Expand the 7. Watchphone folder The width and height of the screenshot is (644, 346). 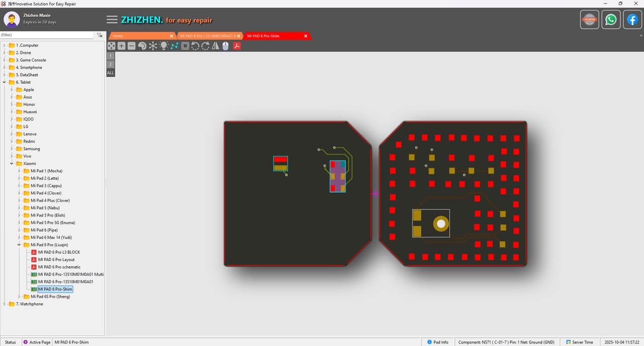point(5,304)
